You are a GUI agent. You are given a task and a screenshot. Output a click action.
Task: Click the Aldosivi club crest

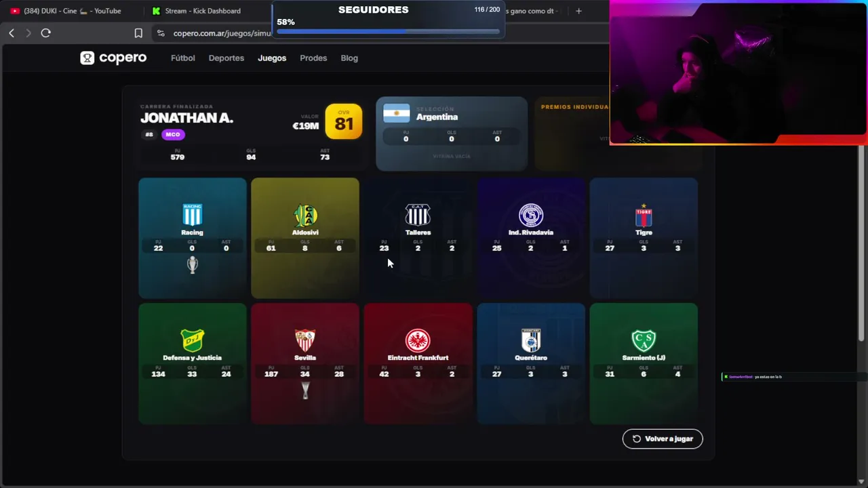tap(305, 215)
